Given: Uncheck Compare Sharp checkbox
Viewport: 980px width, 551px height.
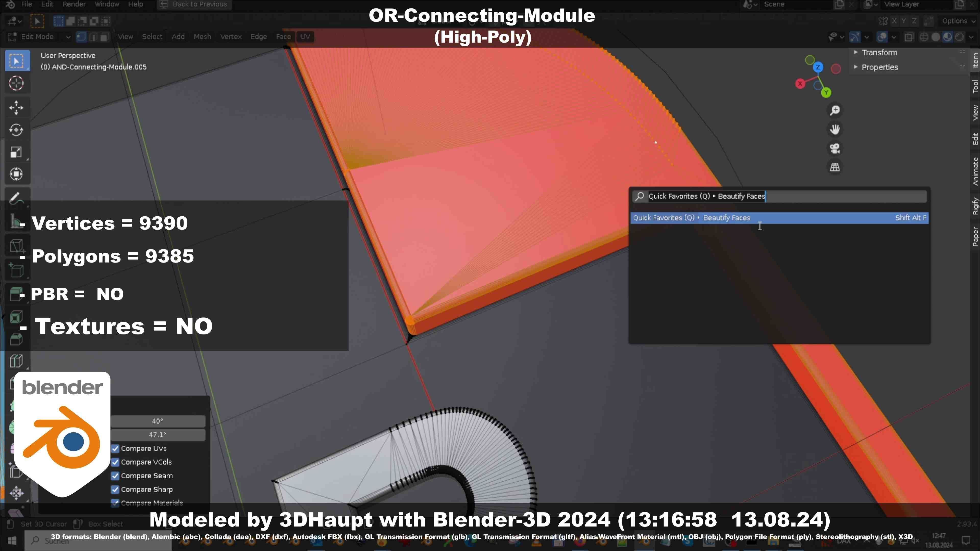Looking at the screenshot, I should click(115, 490).
